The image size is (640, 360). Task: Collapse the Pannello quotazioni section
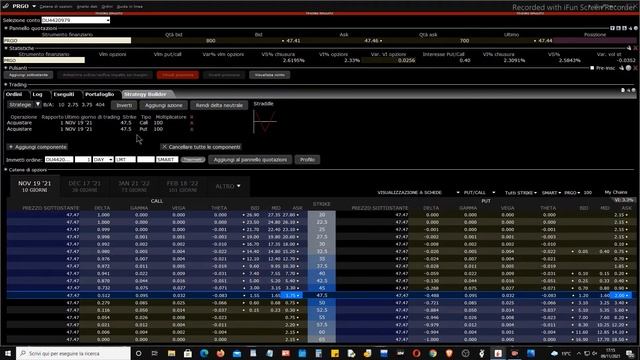coord(6,28)
